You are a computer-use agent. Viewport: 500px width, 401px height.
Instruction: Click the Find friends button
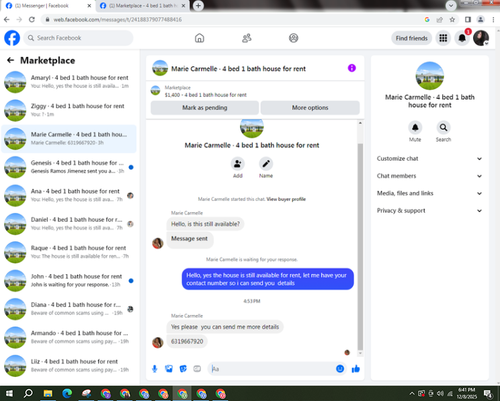coord(411,38)
